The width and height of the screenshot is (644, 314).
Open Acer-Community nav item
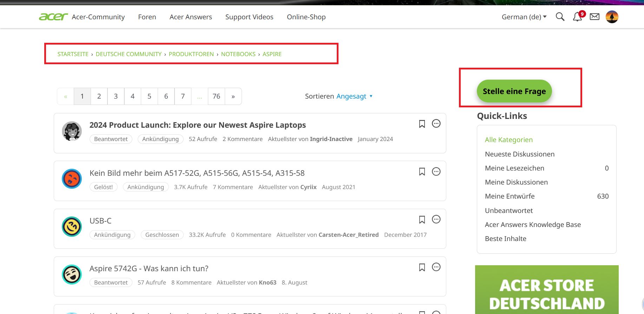click(98, 17)
